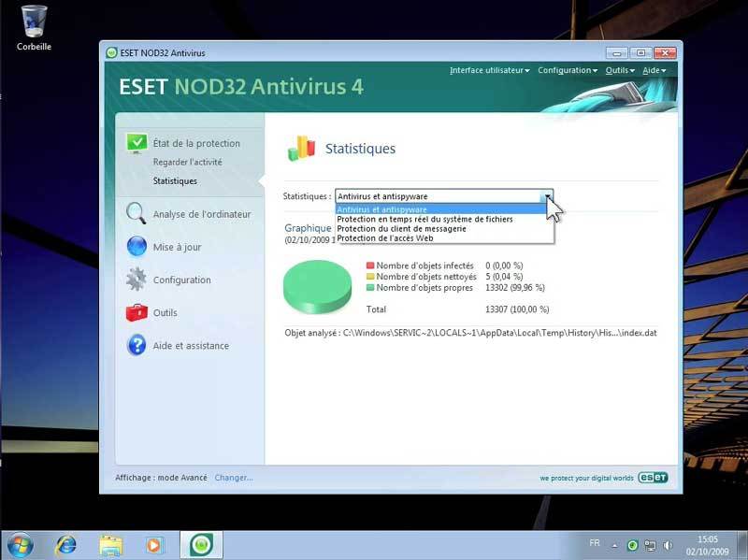Select Statistiques sub-item in sidebar
748x560 pixels.
175,180
